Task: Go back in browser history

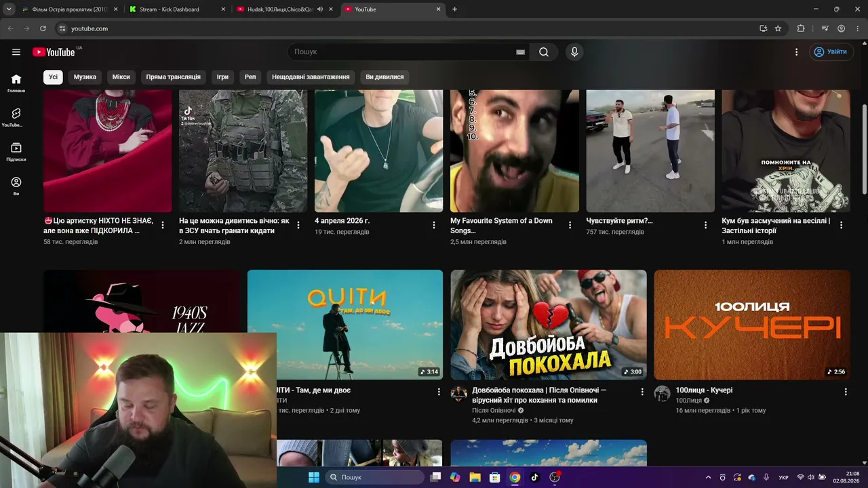Action: pos(10,28)
